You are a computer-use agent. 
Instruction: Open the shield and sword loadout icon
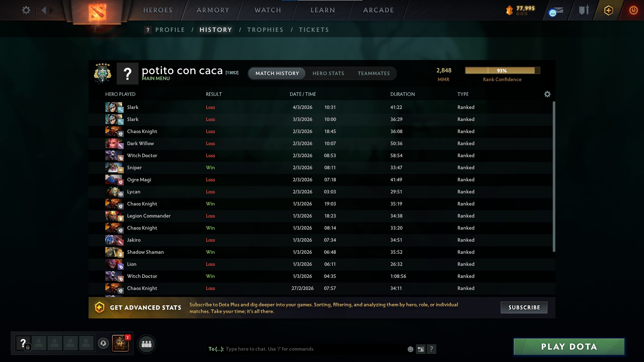click(584, 10)
